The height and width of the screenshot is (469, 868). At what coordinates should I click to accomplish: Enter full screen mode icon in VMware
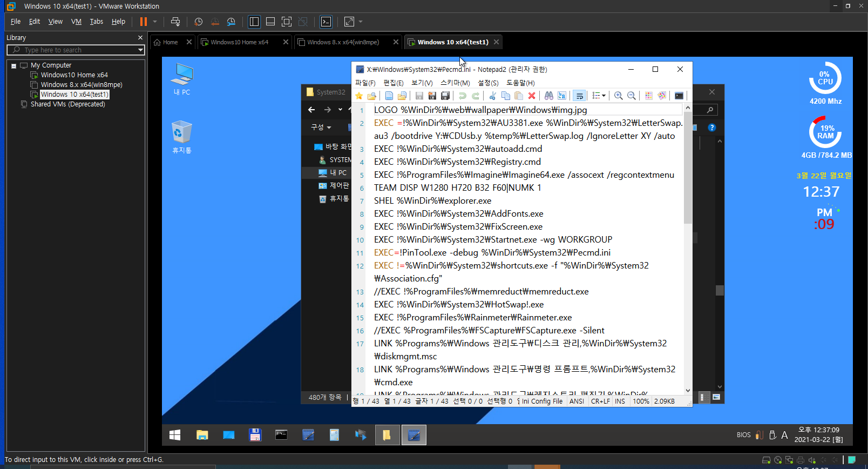pyautogui.click(x=287, y=22)
